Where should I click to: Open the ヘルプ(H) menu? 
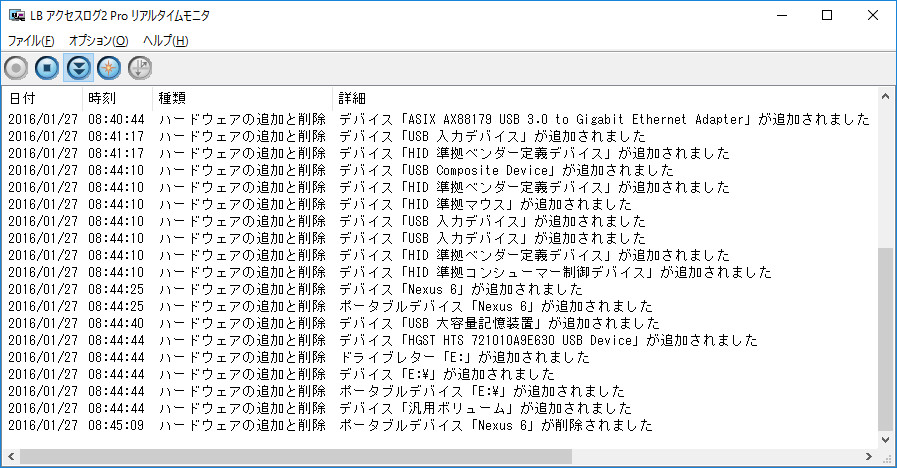point(165,41)
